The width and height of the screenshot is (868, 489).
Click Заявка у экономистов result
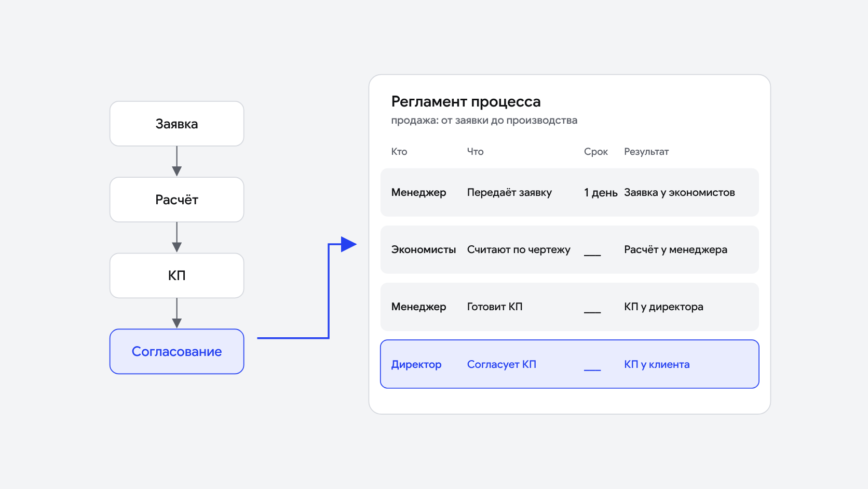coord(679,193)
